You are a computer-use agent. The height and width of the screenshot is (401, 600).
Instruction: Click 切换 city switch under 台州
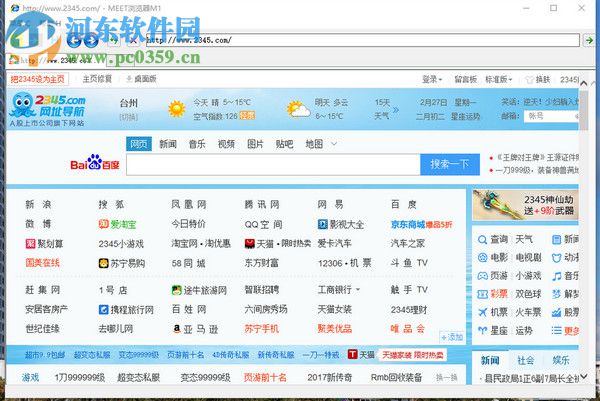[129, 117]
